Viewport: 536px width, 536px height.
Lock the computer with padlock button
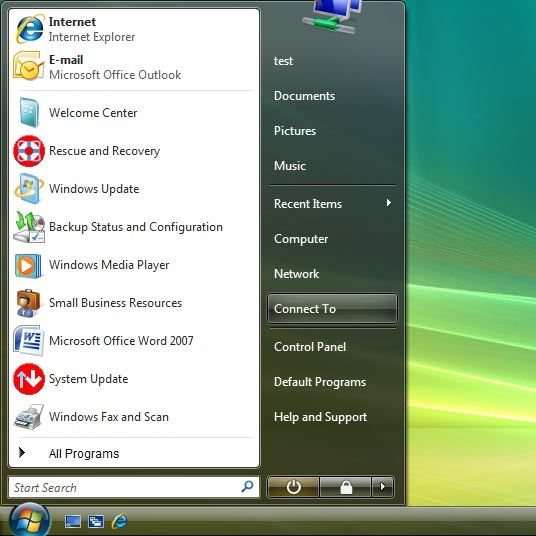pos(346,487)
